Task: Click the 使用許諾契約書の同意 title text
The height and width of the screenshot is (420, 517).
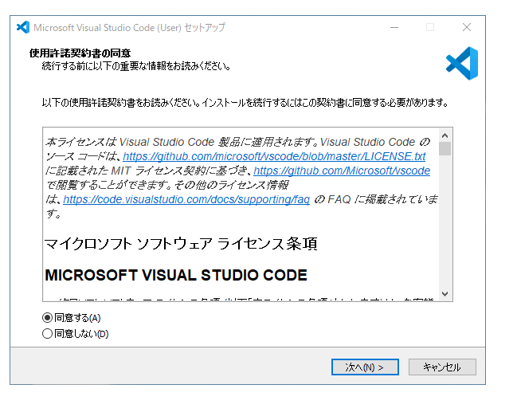Action: tap(80, 53)
